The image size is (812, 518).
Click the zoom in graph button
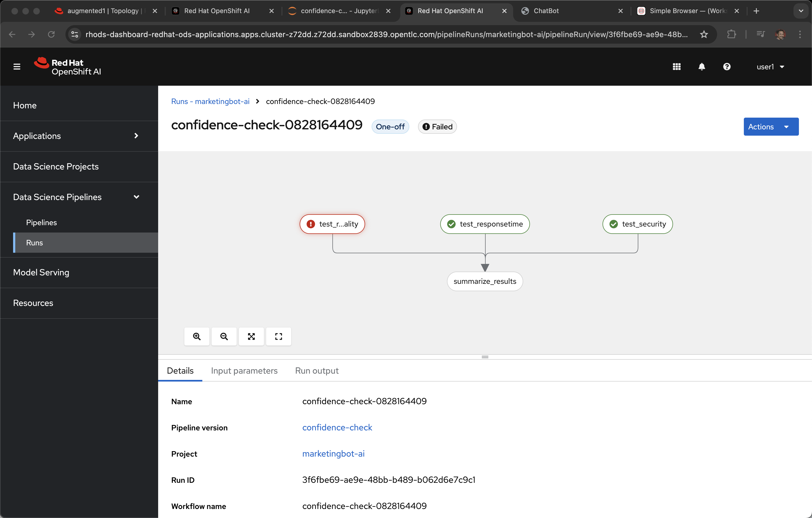click(x=197, y=337)
